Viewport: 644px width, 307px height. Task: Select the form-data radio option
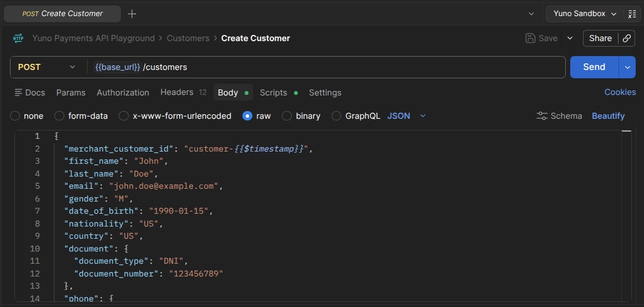point(59,116)
